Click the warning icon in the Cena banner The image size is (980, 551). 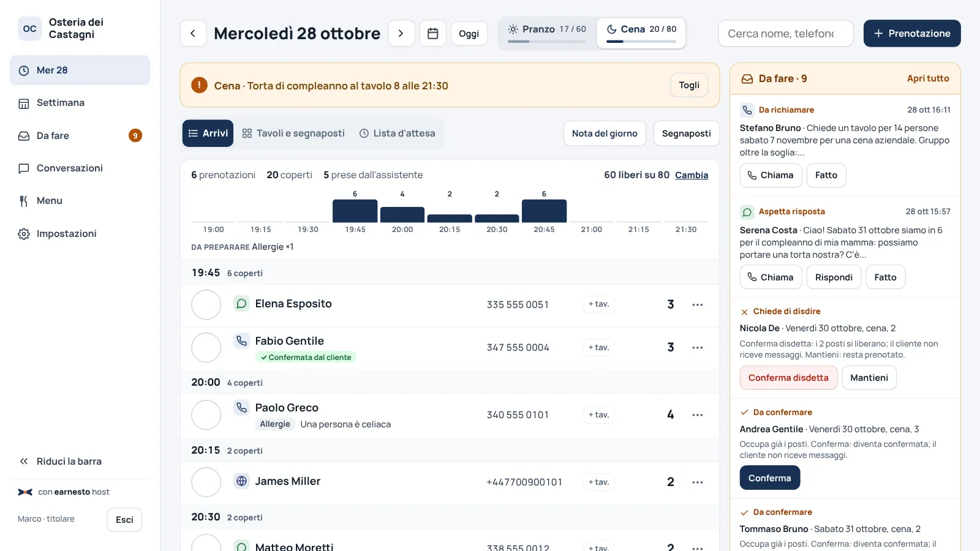point(199,85)
